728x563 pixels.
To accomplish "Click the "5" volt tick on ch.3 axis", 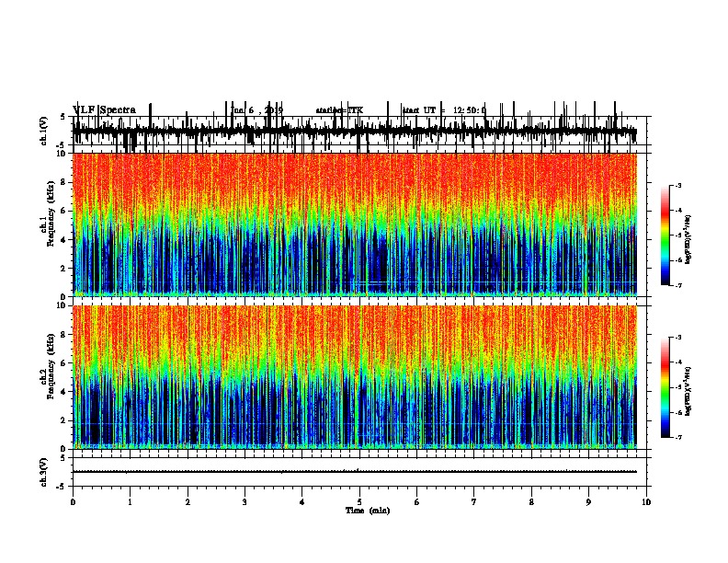I will [x=63, y=458].
